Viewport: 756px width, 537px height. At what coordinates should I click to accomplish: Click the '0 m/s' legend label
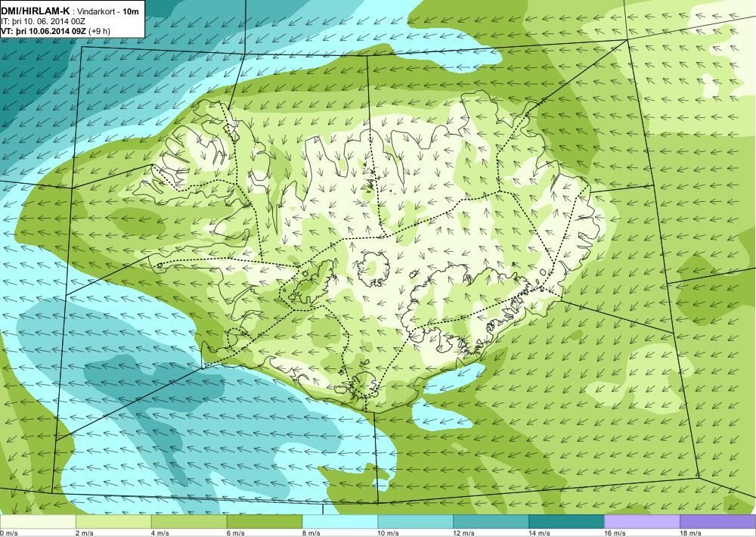point(9,533)
